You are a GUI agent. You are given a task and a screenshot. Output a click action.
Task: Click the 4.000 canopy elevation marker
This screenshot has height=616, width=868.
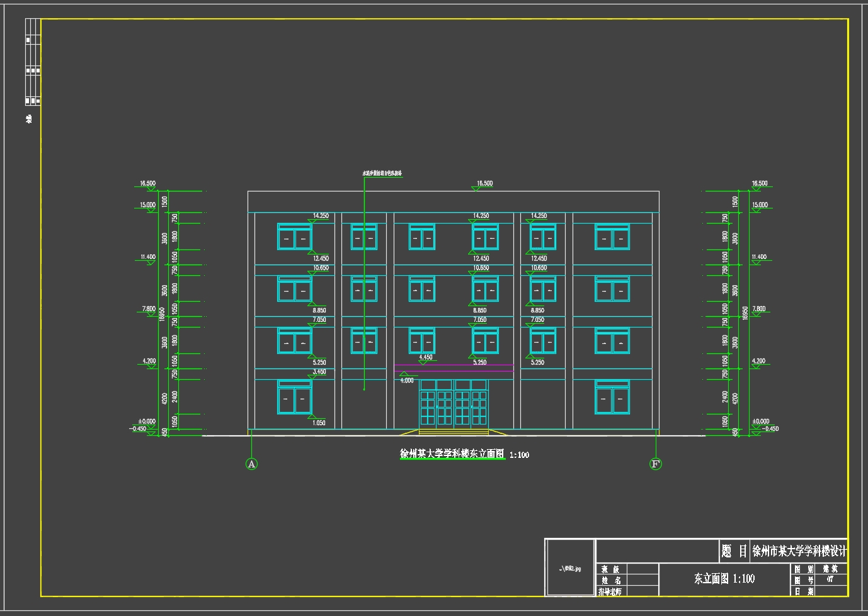pyautogui.click(x=406, y=380)
